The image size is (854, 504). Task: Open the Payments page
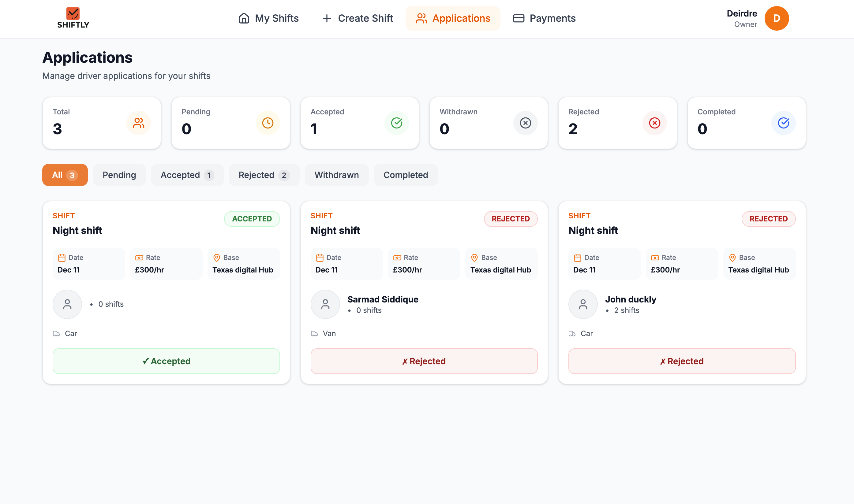(544, 18)
